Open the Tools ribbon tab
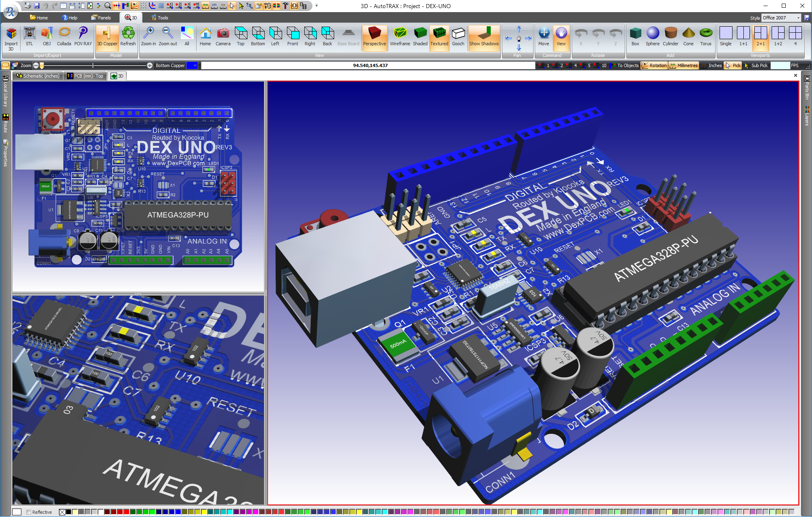 click(160, 17)
